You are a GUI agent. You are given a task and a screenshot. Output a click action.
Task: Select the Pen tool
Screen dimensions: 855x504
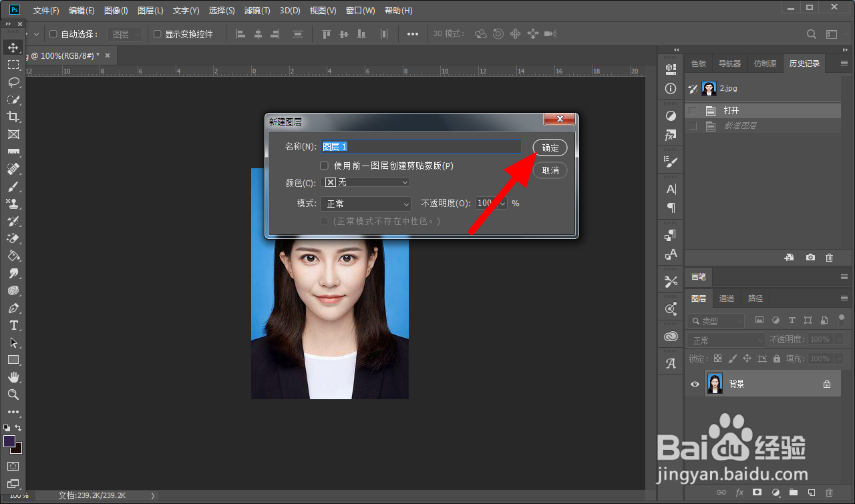(13, 308)
